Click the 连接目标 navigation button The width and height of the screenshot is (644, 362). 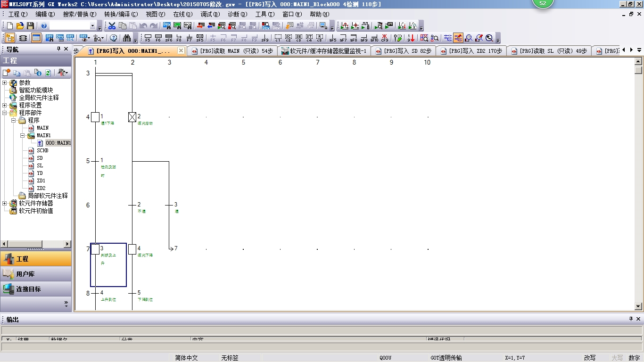(x=36, y=289)
